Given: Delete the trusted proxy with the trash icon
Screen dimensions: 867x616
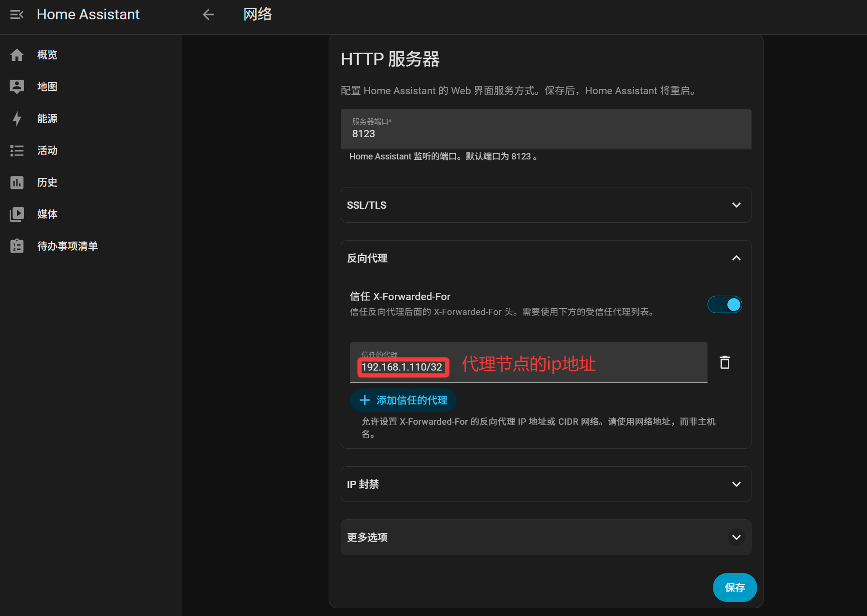Looking at the screenshot, I should pos(725,362).
